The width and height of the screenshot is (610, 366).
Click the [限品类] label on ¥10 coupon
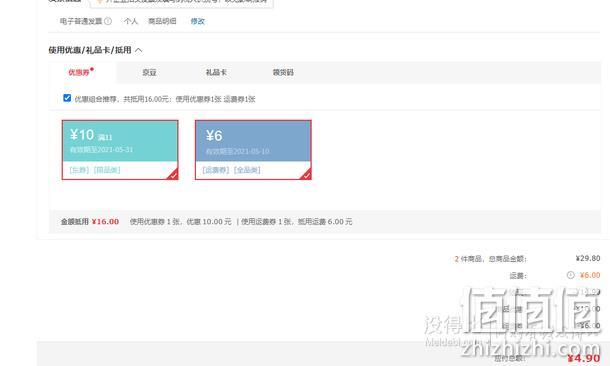point(107,170)
